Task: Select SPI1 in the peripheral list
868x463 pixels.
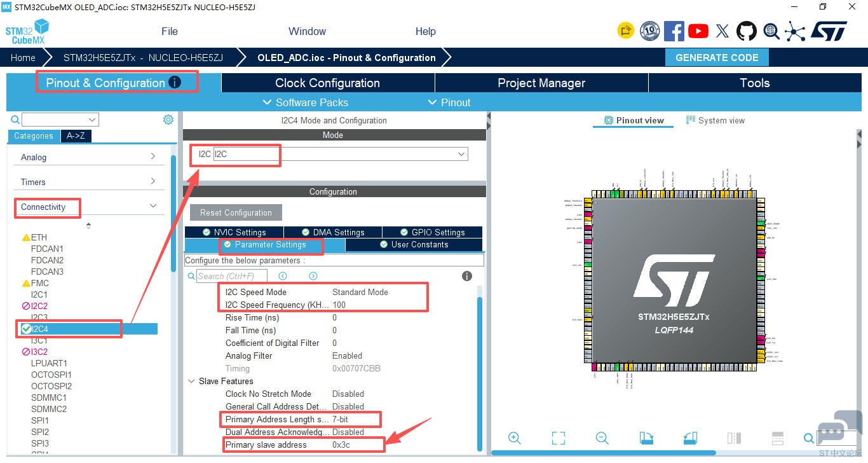Action: 40,420
